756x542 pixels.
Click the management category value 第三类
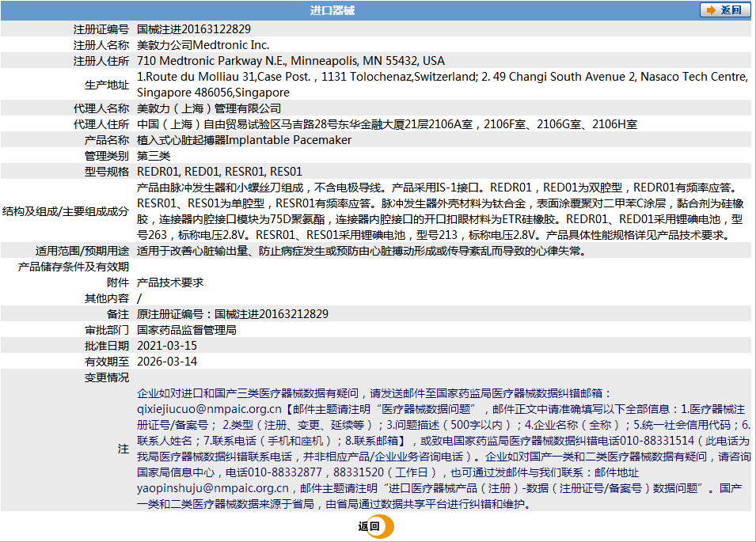point(154,156)
